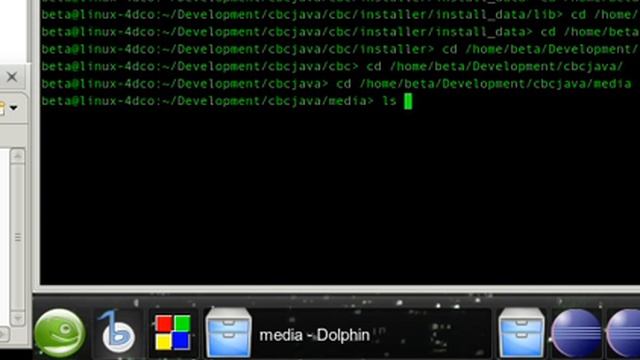
Task: Click the terminal line with prompt install_data/lib>
Action: 340,15
